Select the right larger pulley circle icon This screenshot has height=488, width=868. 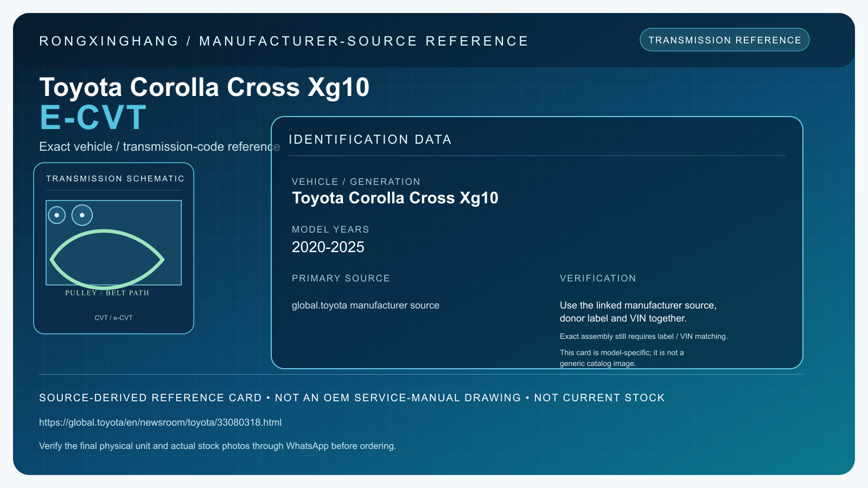82,215
